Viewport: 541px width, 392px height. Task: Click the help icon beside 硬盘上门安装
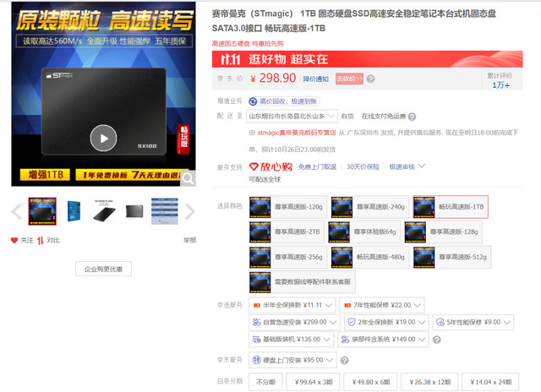click(344, 361)
